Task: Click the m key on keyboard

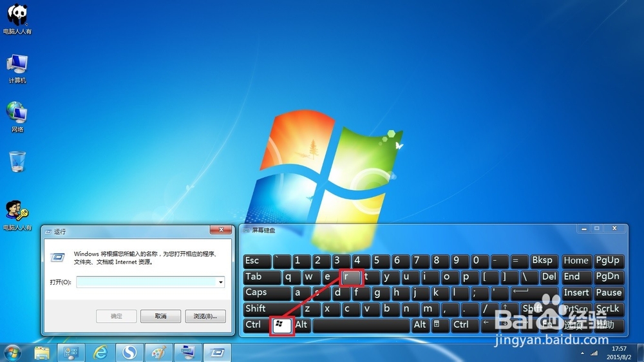Action: click(x=430, y=309)
